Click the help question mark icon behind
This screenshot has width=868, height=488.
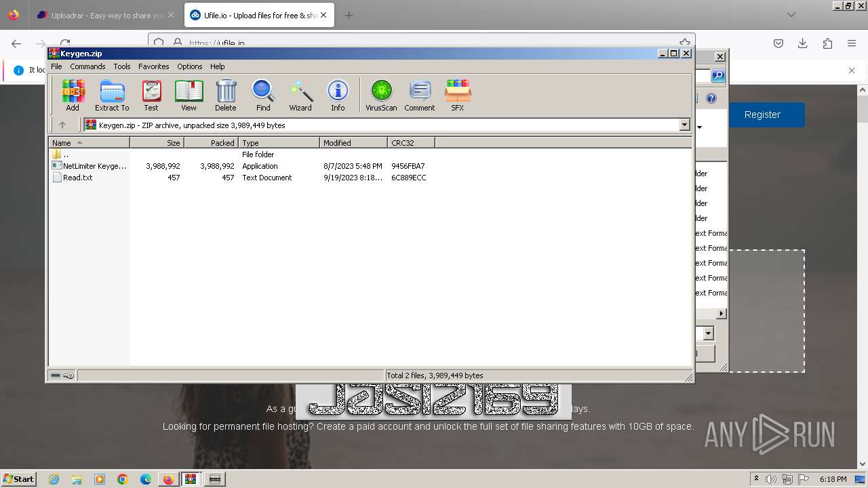tap(711, 98)
